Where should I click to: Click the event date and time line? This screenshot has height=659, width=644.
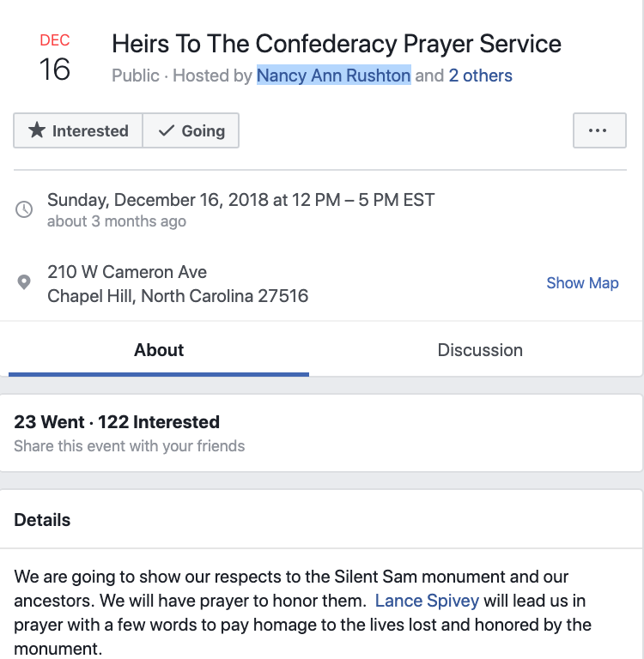(x=240, y=200)
